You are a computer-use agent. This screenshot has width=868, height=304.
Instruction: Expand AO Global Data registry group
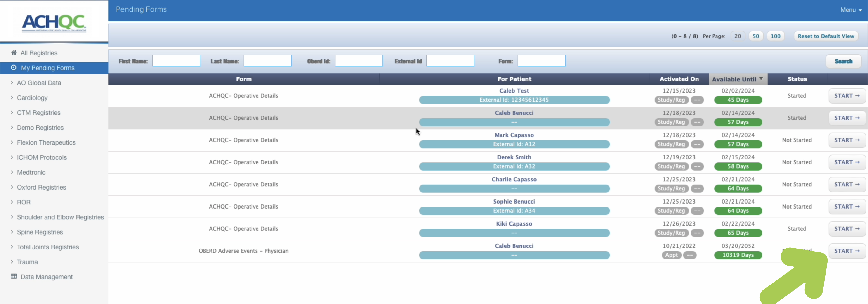[39, 83]
